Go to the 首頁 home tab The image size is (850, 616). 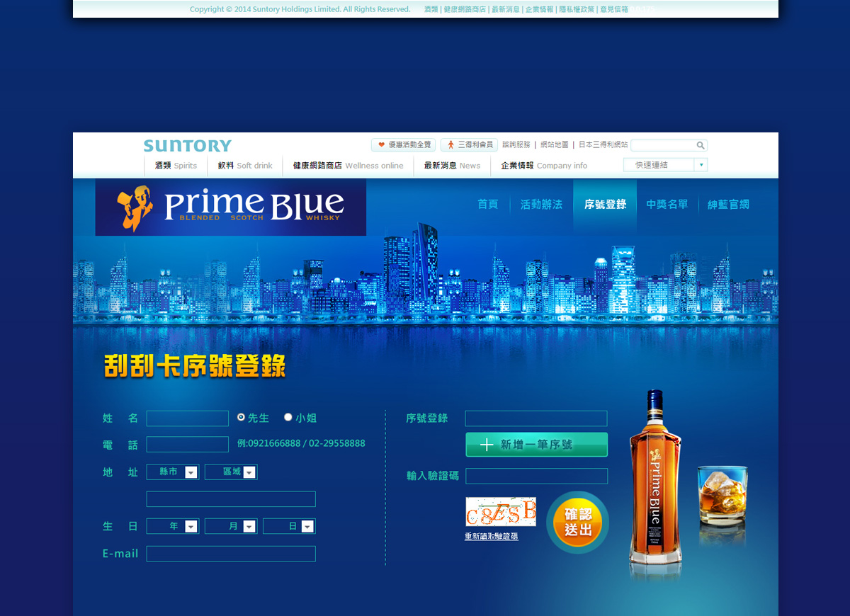[488, 205]
